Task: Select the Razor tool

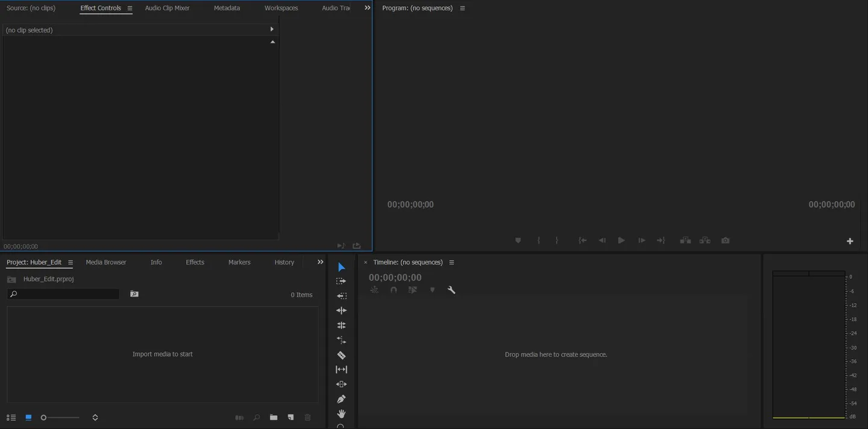Action: tap(341, 355)
